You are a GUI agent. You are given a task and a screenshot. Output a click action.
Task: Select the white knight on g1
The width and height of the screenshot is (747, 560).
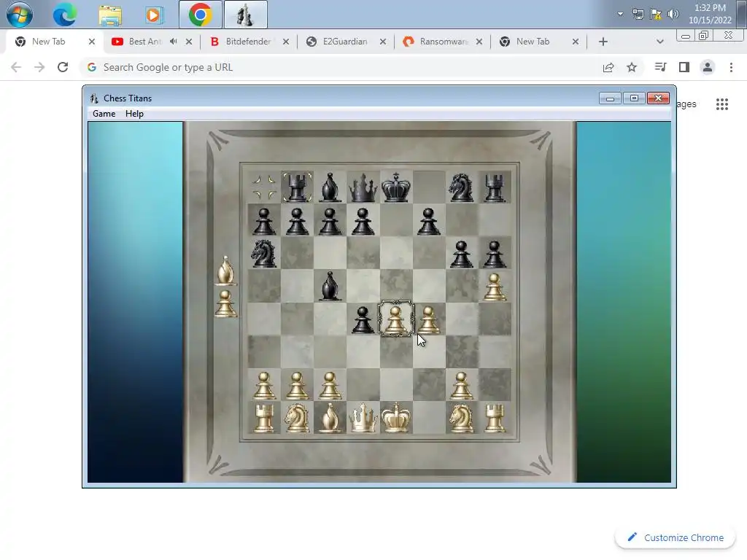[x=461, y=417]
